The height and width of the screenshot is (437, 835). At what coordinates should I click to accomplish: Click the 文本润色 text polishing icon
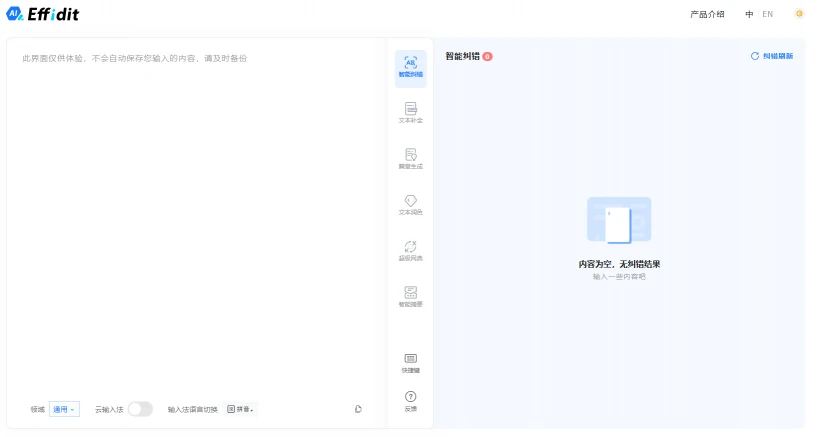(x=410, y=204)
